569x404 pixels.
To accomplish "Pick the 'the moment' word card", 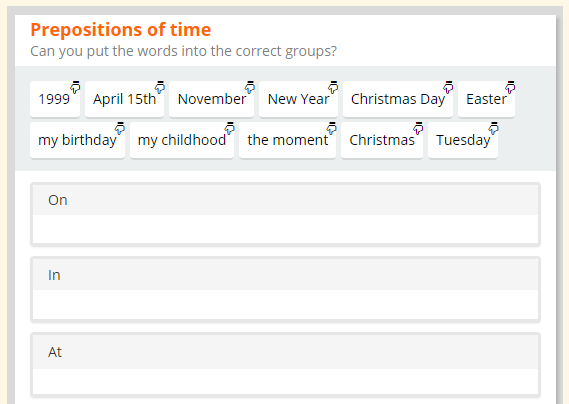I will point(287,140).
